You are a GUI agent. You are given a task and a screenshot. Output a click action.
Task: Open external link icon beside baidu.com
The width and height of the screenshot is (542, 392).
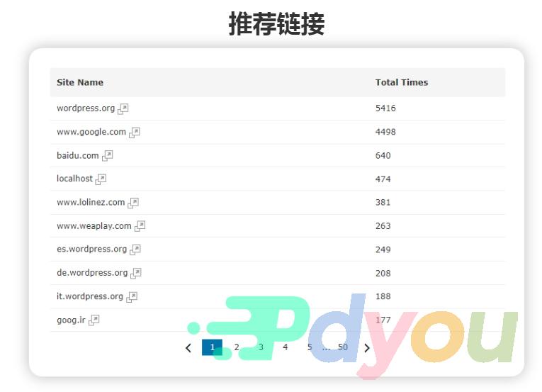pyautogui.click(x=108, y=156)
